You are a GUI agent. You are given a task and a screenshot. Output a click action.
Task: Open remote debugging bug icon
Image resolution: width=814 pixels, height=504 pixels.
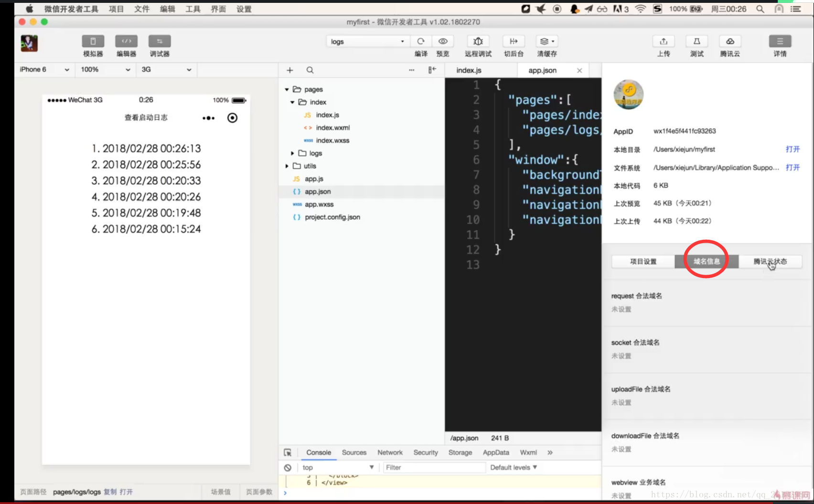[x=478, y=42]
